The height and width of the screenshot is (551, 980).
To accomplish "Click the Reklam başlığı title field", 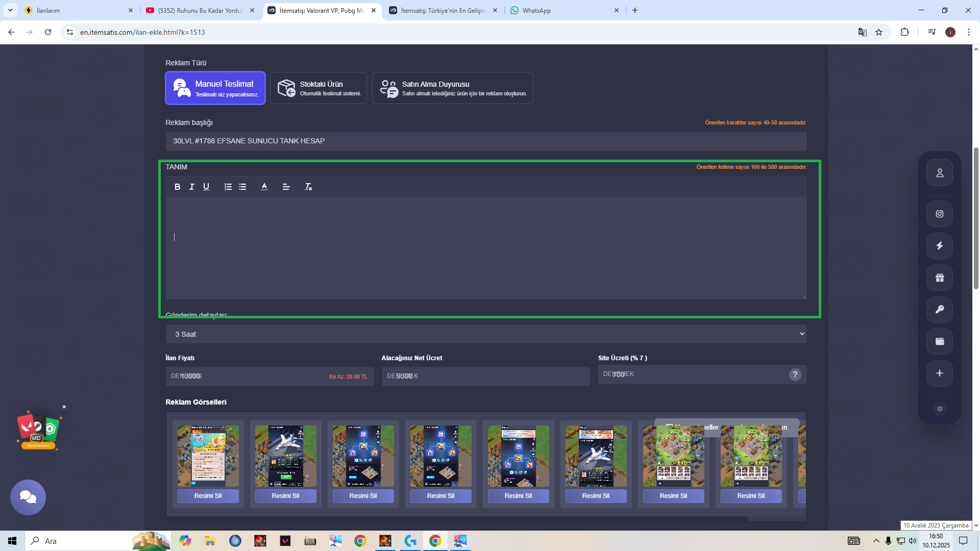I will click(x=486, y=141).
